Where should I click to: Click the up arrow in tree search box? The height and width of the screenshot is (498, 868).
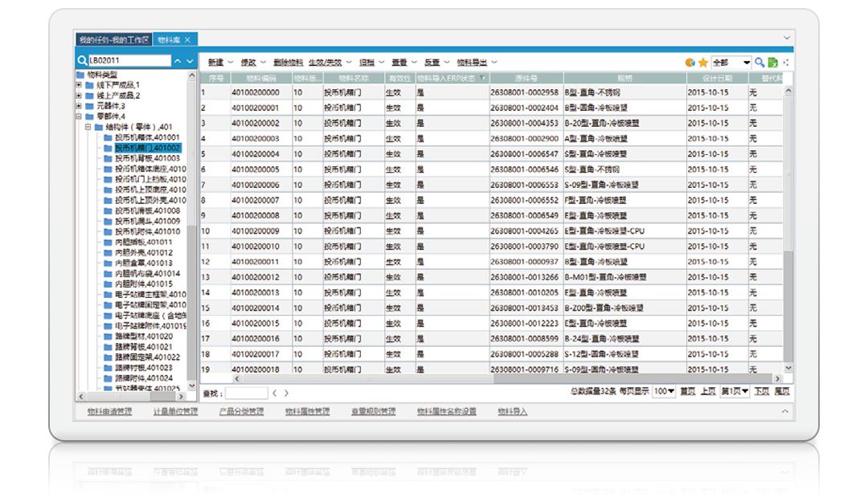click(x=178, y=61)
